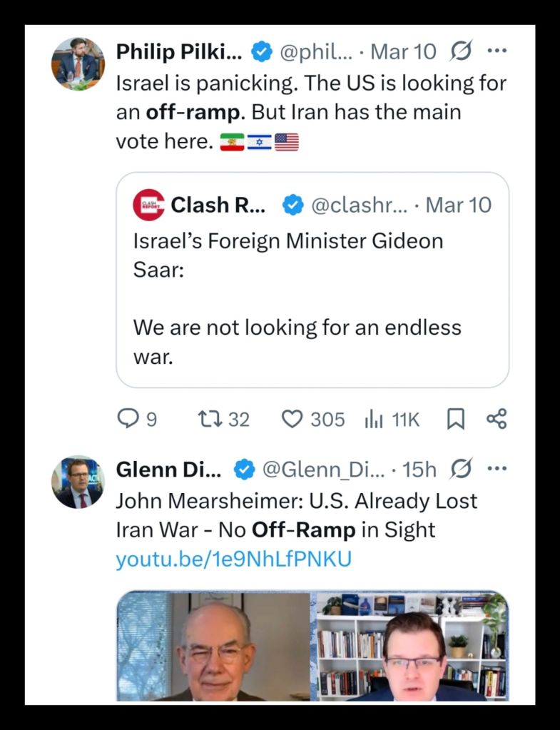Screen dimensions: 560x730
Task: Open more options on Glenn Diesen's post
Action: [497, 469]
